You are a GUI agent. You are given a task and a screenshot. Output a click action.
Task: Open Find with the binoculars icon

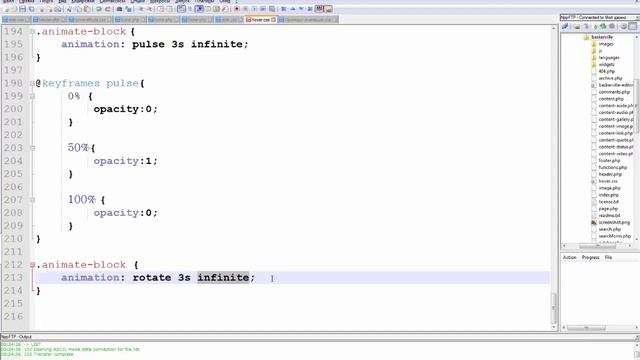(119, 9)
